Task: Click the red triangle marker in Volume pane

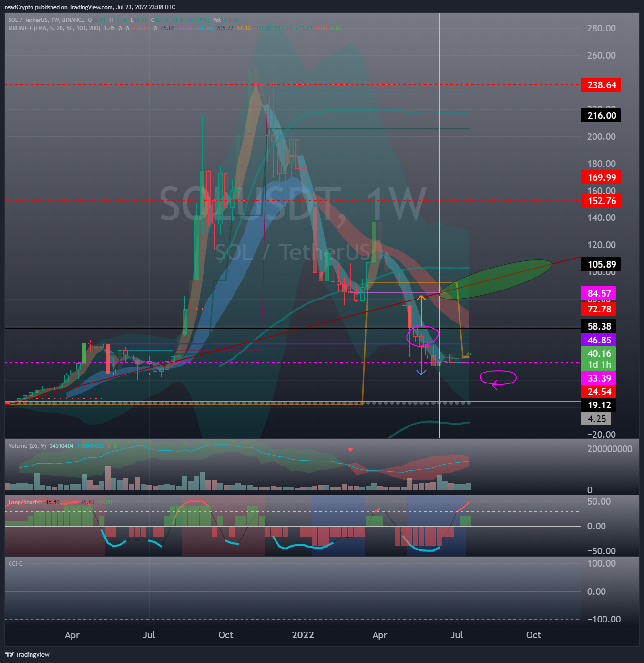Action: click(x=350, y=450)
